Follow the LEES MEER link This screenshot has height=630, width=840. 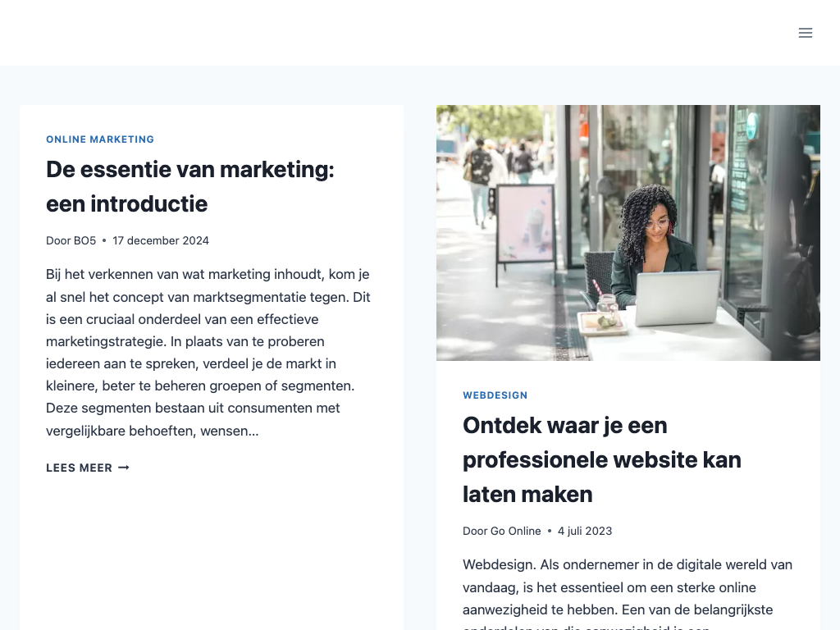pos(88,468)
